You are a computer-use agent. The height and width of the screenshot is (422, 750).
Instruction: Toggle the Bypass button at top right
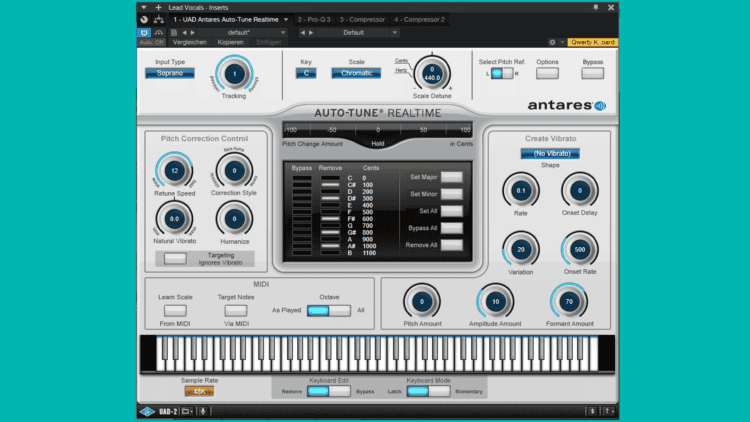pyautogui.click(x=593, y=73)
